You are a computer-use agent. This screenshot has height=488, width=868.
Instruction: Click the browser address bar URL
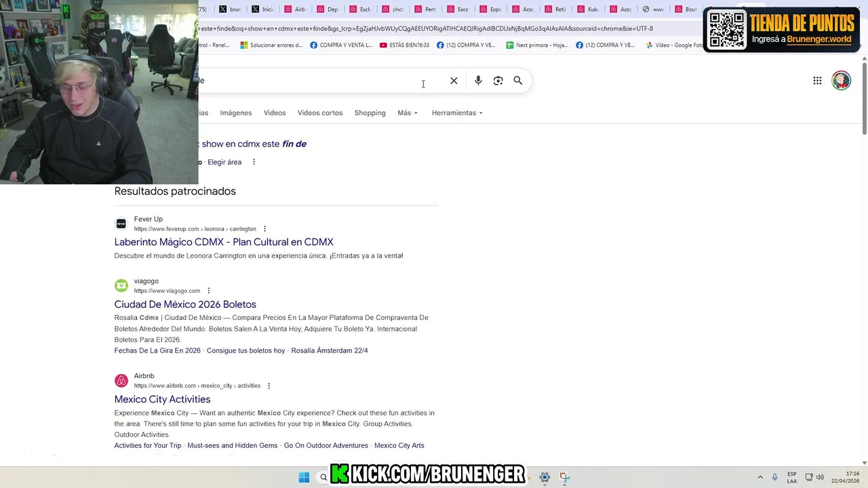click(426, 28)
